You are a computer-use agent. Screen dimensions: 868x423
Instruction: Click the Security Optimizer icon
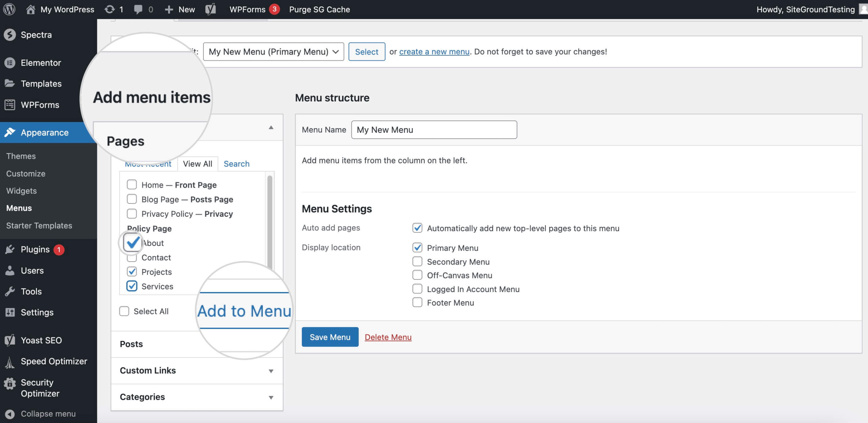pos(9,383)
